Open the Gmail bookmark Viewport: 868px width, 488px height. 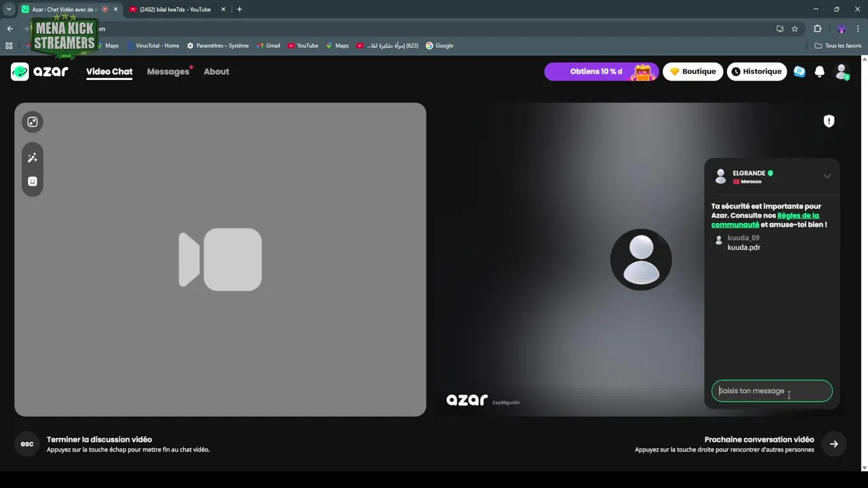click(269, 45)
